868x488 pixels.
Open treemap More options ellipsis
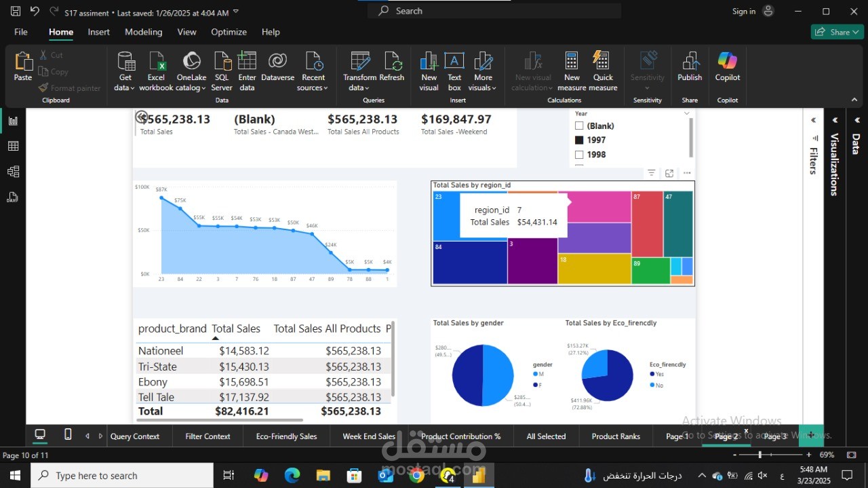click(x=687, y=174)
